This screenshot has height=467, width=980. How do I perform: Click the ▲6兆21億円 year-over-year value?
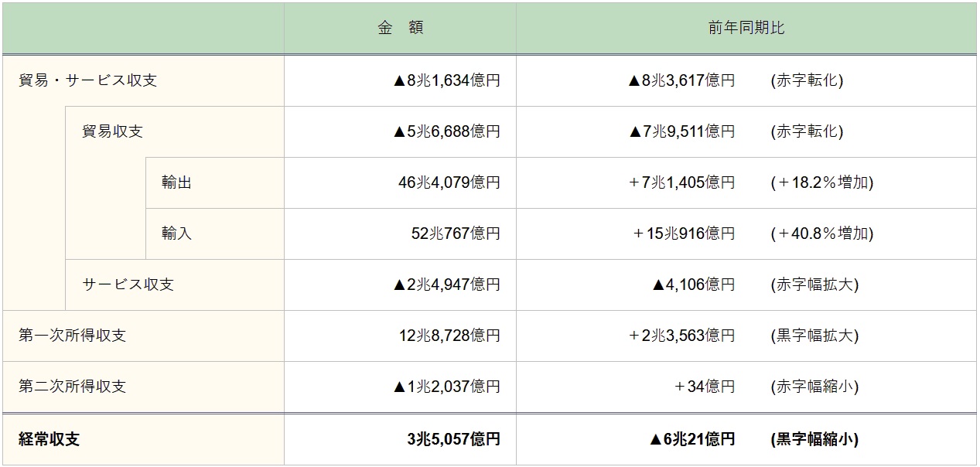coord(692,439)
